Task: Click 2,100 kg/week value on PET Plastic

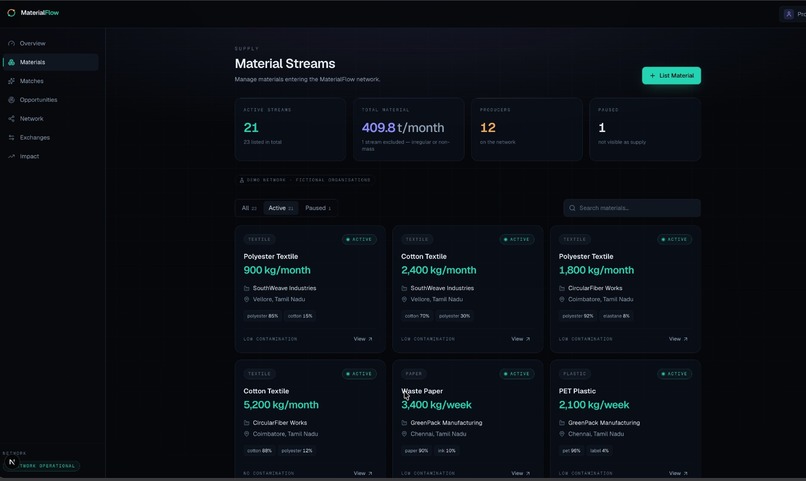Action: [594, 405]
